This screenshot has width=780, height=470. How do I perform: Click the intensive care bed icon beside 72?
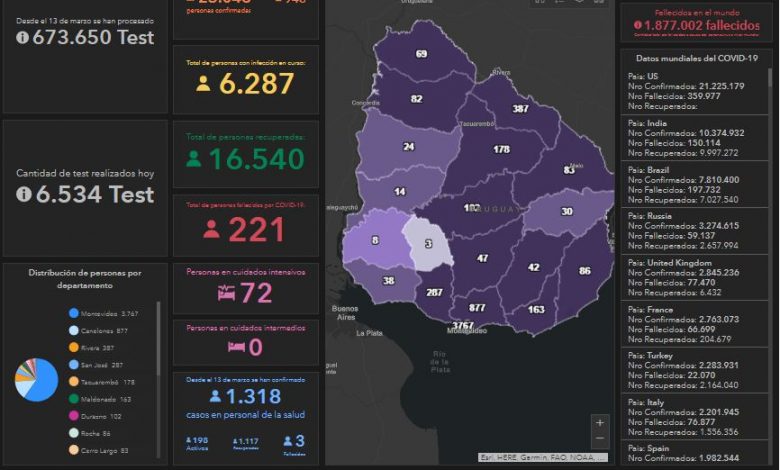[x=226, y=293]
